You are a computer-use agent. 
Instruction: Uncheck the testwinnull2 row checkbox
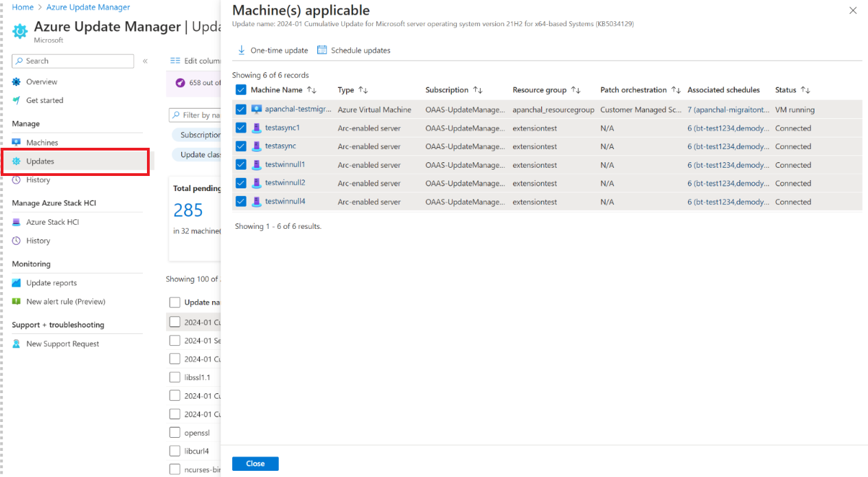click(241, 183)
